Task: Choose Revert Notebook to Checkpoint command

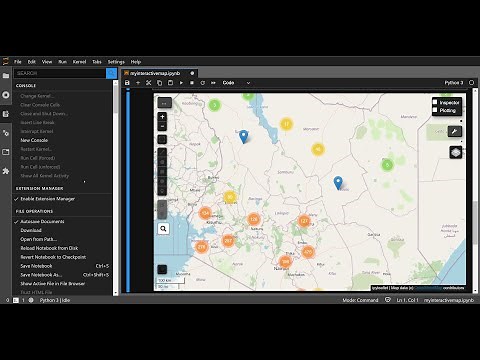Action: coord(53,257)
